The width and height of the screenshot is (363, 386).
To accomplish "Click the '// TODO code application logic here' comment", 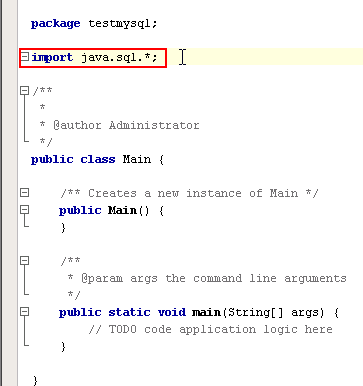I will (x=211, y=330).
